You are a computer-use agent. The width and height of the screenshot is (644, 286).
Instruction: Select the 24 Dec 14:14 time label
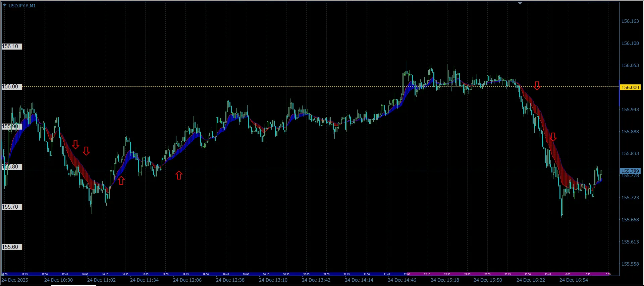pos(359,280)
